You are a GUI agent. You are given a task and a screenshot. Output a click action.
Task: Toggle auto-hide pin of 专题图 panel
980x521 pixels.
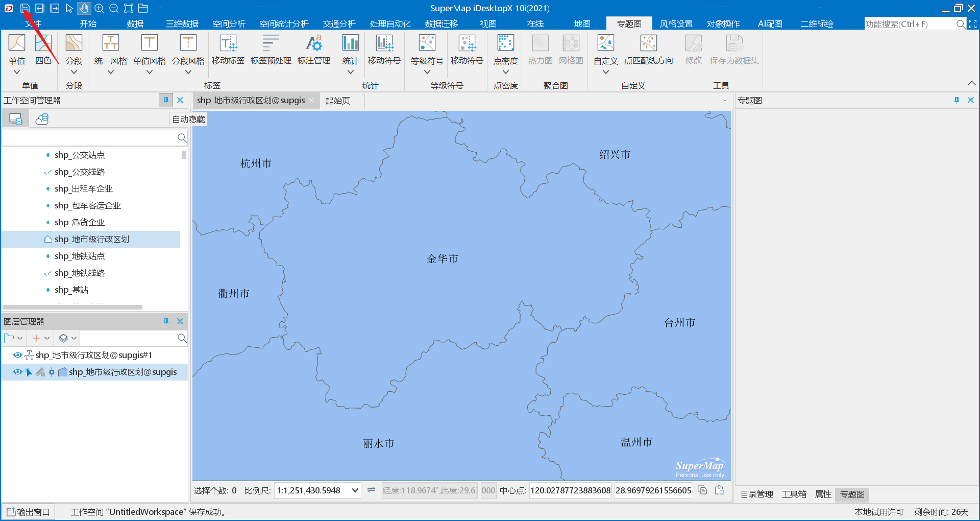(957, 100)
